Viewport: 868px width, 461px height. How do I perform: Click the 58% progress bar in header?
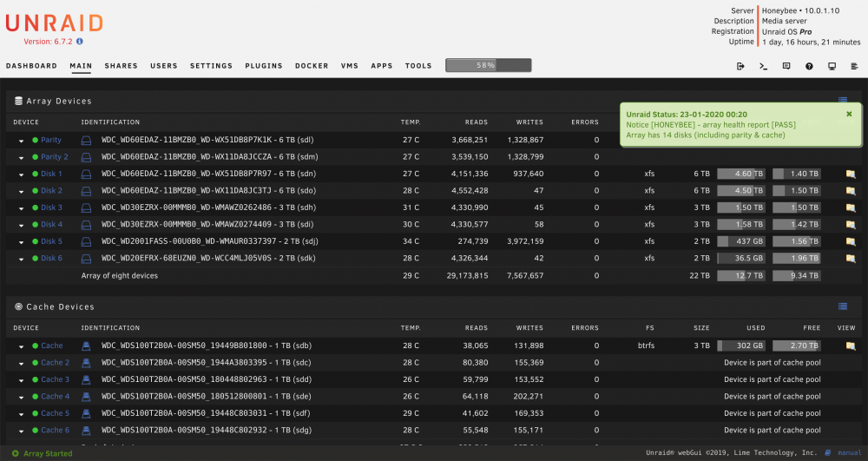tap(488, 65)
